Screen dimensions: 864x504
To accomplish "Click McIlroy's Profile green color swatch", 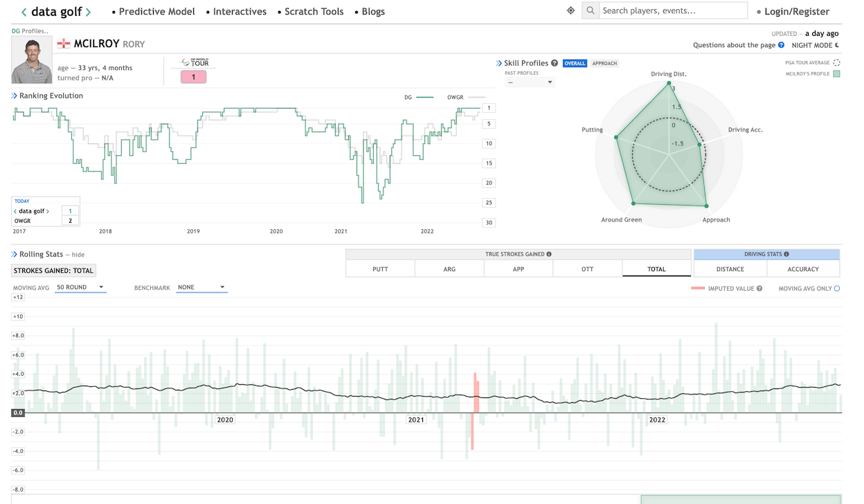I will [x=836, y=73].
